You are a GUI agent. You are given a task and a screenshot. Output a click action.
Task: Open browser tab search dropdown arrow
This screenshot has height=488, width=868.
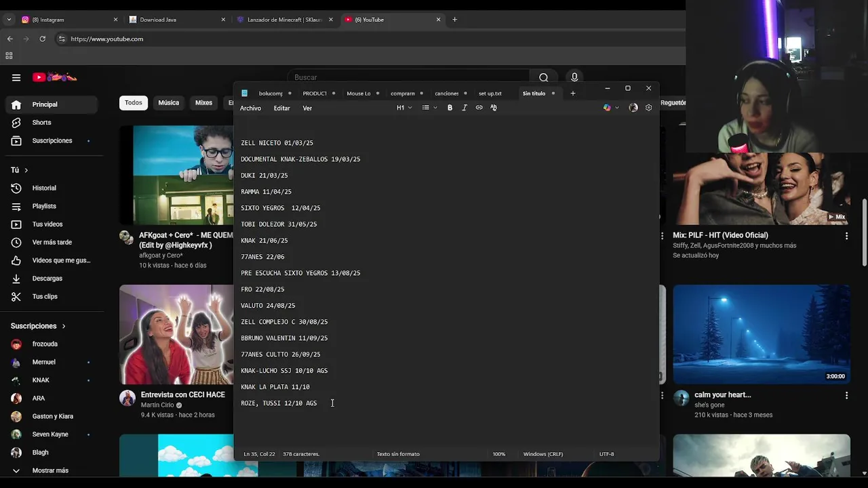coord(9,20)
